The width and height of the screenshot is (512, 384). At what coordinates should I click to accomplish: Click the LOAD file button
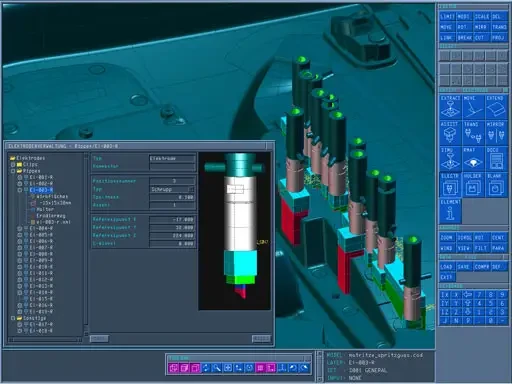pyautogui.click(x=448, y=267)
